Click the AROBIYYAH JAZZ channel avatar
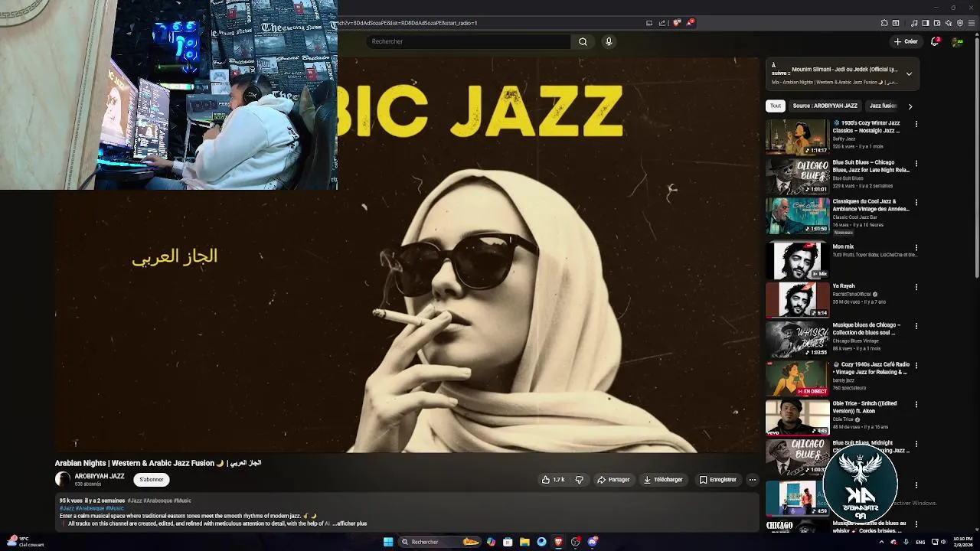This screenshot has width=980, height=551. [63, 480]
